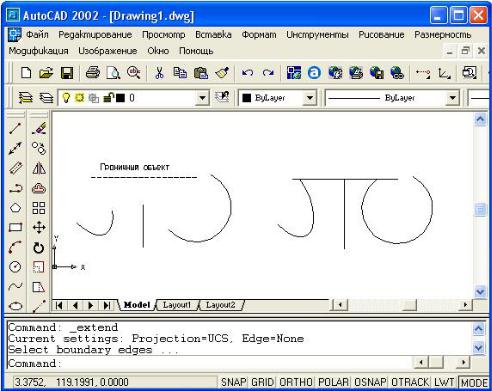This screenshot has width=492, height=391.
Task: Switch to the Layout2 tab
Action: point(220,305)
